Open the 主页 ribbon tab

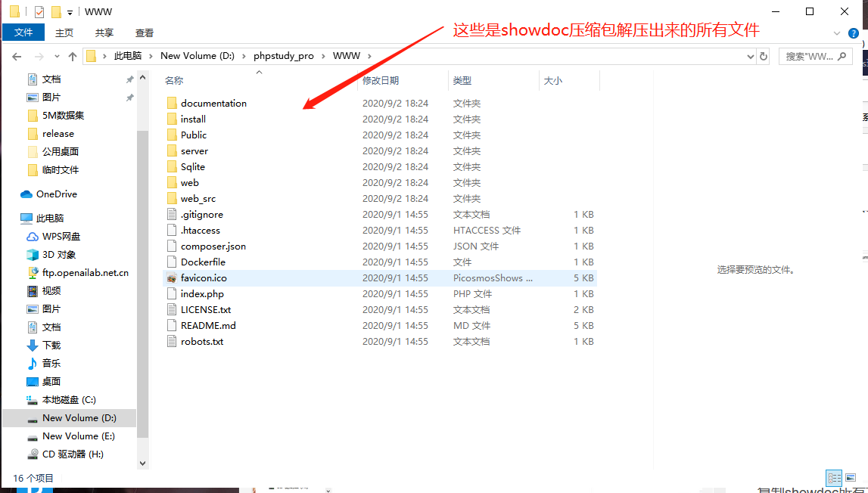point(64,33)
